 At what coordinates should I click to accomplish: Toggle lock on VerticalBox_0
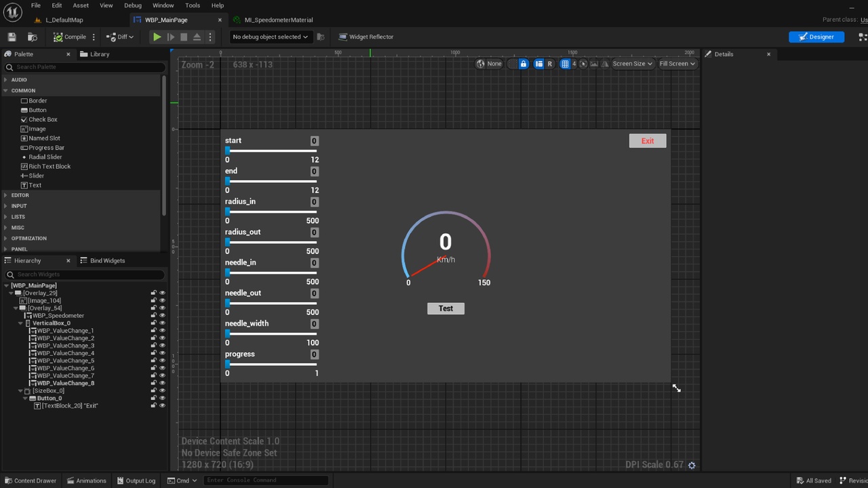pos(154,323)
